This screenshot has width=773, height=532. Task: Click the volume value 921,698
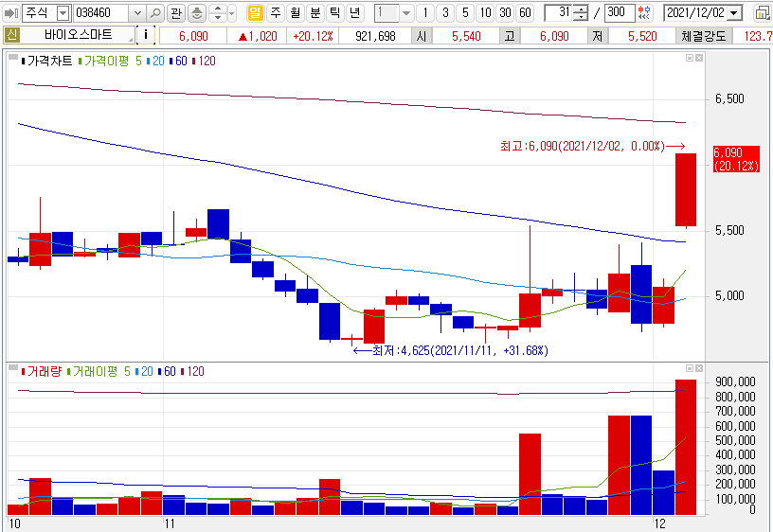pyautogui.click(x=375, y=36)
